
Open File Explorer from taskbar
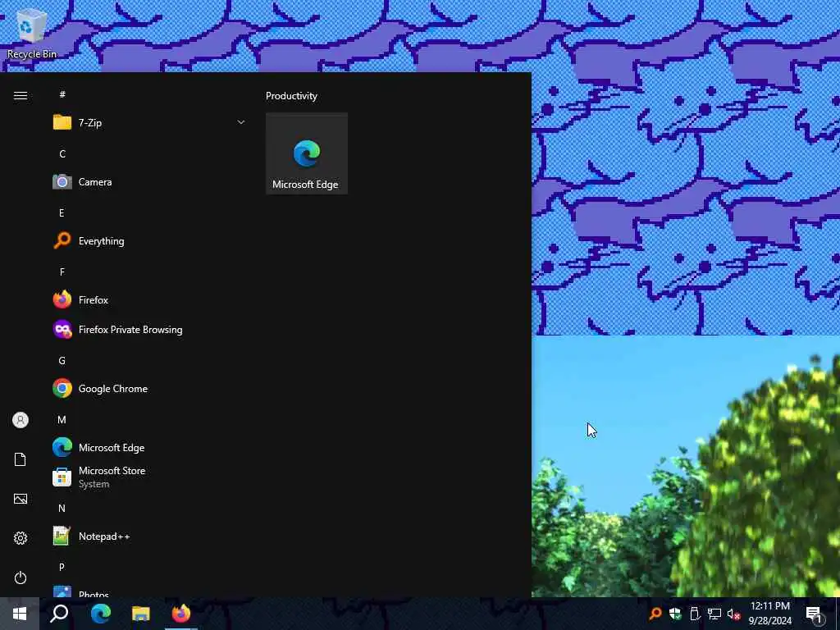(141, 614)
